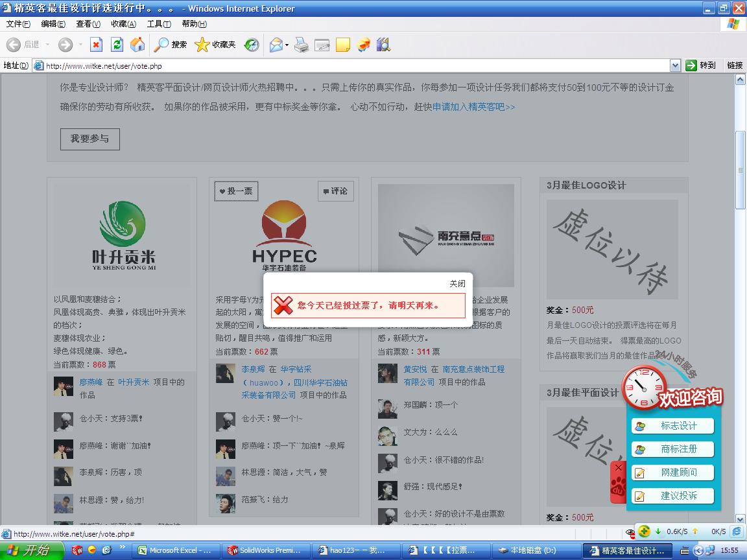Image resolution: width=747 pixels, height=560 pixels.
Task: Close the popup via 关闭 link
Action: click(457, 284)
